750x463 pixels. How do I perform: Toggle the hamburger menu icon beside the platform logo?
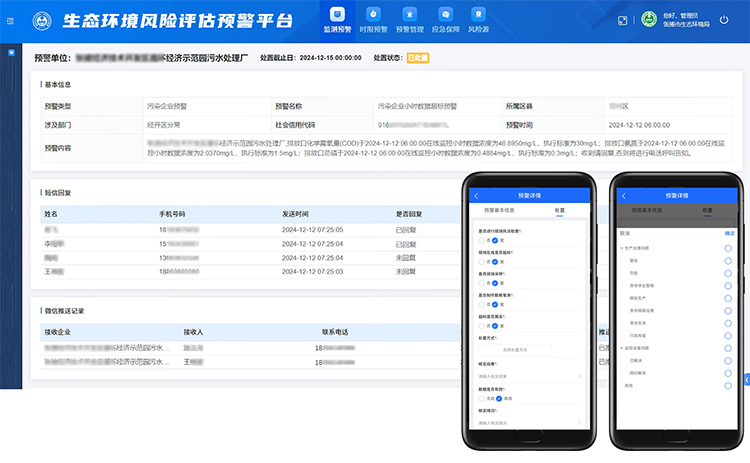pos(10,21)
